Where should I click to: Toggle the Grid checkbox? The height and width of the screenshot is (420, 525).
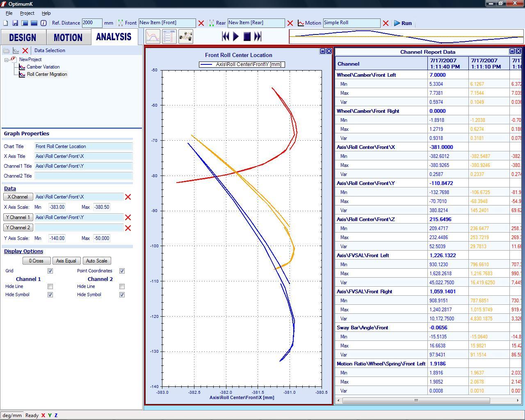click(x=50, y=271)
